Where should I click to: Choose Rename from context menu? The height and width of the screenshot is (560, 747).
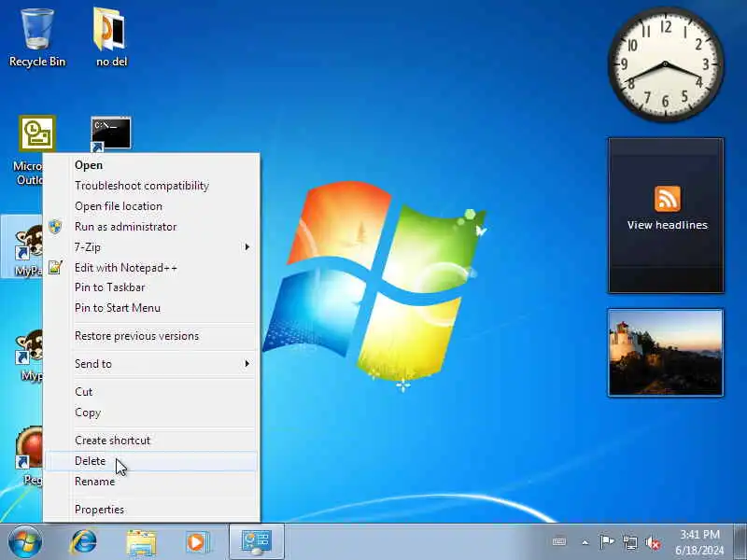(151, 482)
